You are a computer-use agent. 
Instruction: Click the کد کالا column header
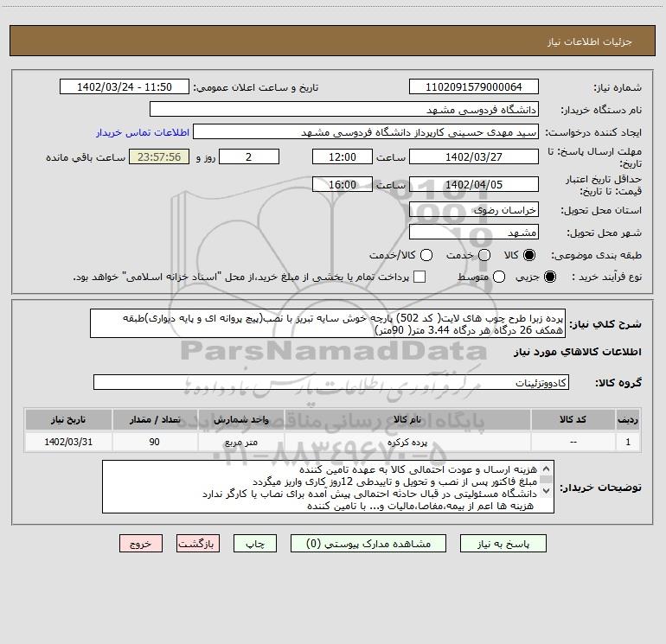[573, 419]
